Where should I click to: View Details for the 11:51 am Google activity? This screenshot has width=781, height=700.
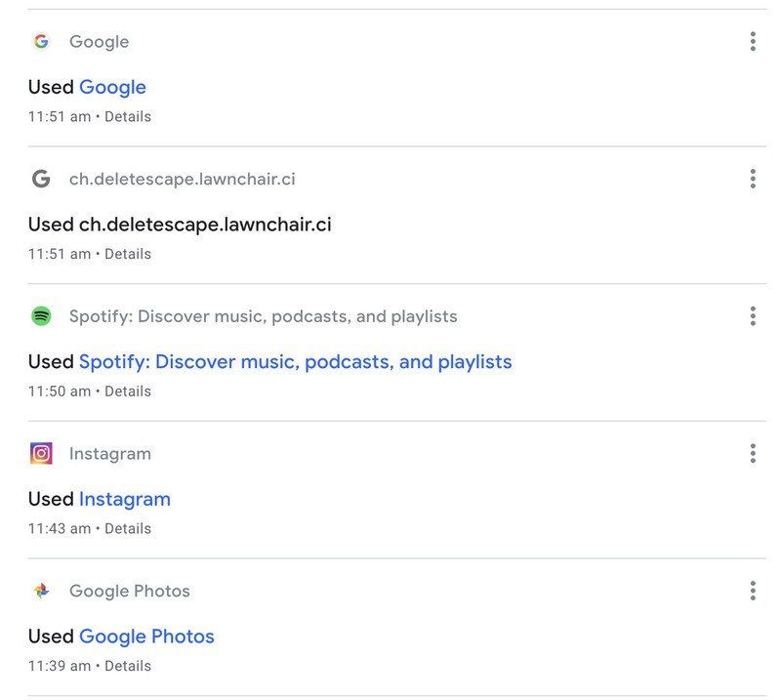pos(131,116)
